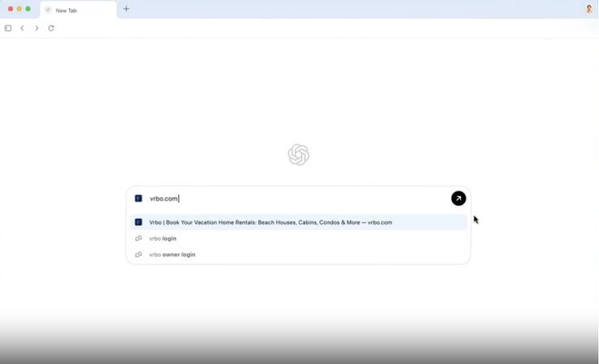Submit the query with the black arrow button
599x364 pixels.
(458, 198)
